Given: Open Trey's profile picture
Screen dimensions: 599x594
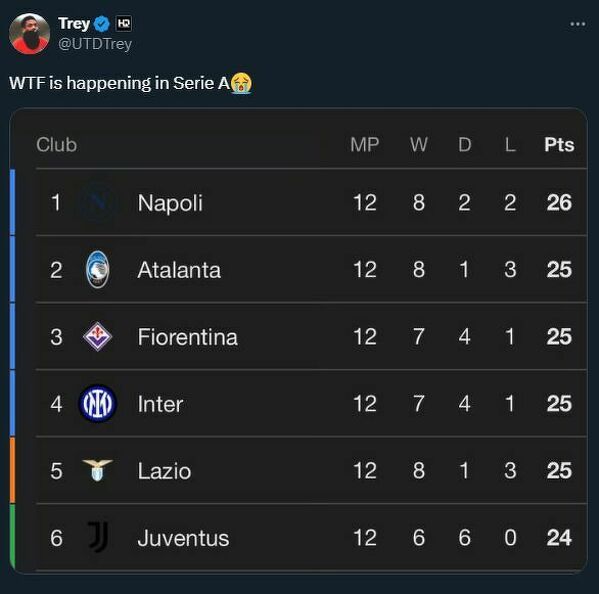Looking at the screenshot, I should (29, 34).
